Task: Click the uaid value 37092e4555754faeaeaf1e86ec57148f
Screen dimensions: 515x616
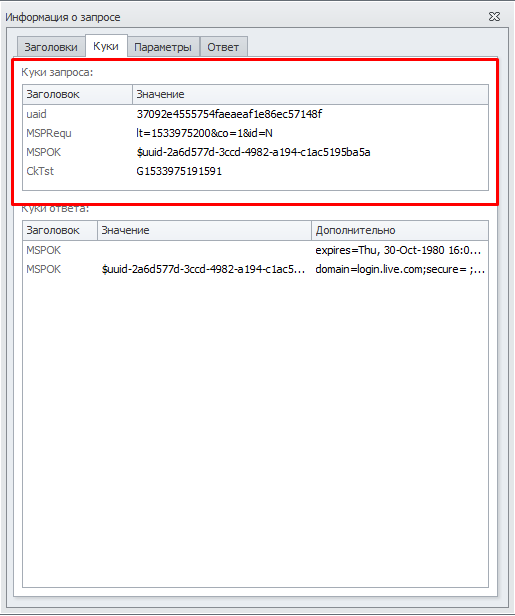Action: click(x=229, y=114)
